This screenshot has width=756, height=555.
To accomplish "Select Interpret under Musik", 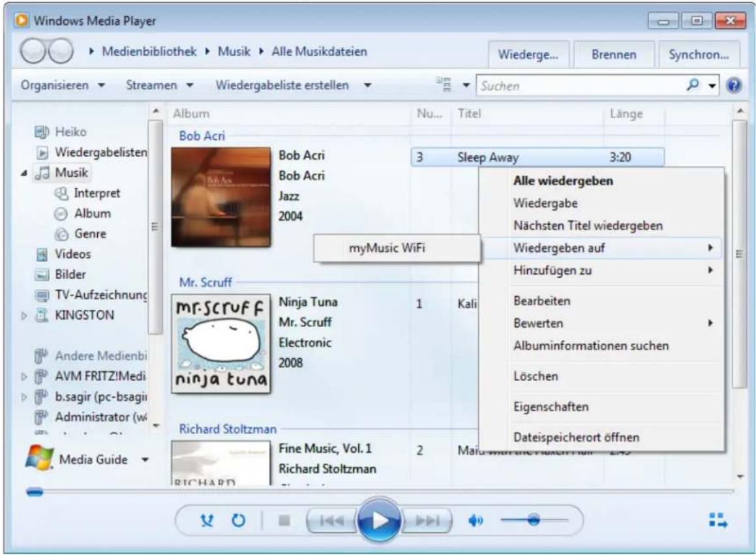I will coord(87,193).
